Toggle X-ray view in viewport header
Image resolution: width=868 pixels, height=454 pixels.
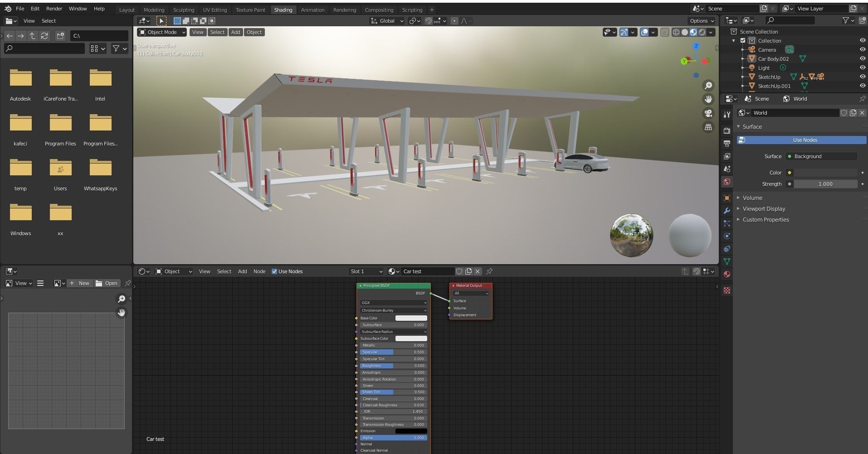pyautogui.click(x=664, y=32)
